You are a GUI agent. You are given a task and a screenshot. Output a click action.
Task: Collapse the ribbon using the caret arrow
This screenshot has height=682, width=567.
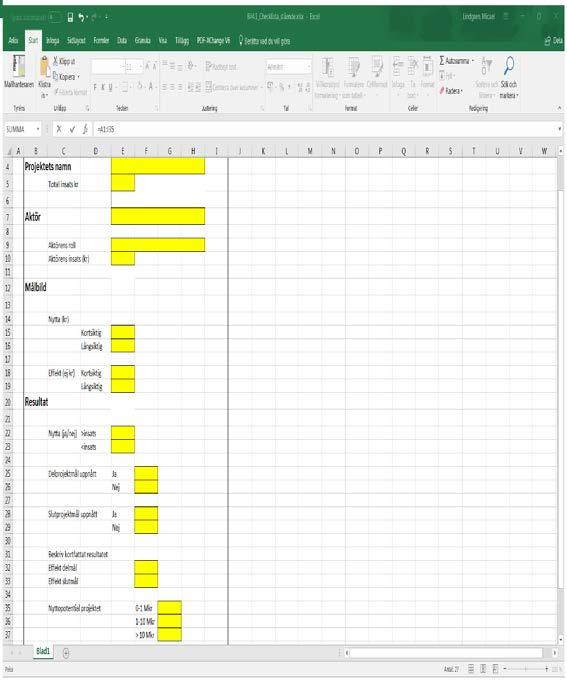tap(559, 108)
